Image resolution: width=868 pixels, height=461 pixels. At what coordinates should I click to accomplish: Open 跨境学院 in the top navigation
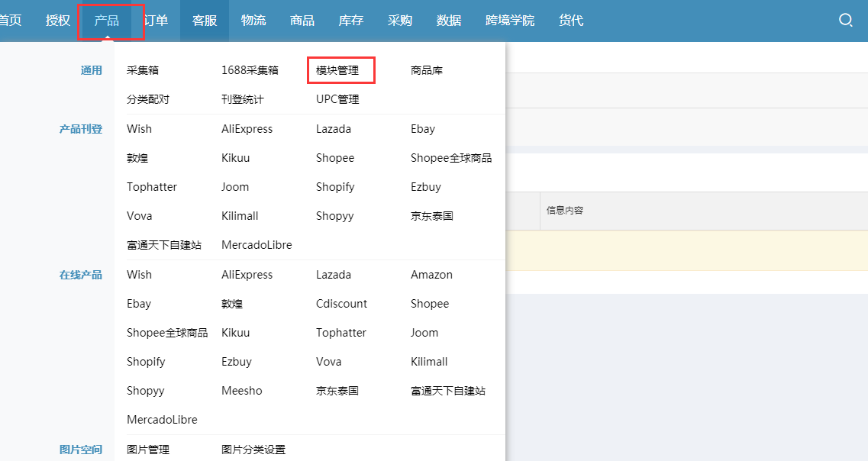click(510, 21)
